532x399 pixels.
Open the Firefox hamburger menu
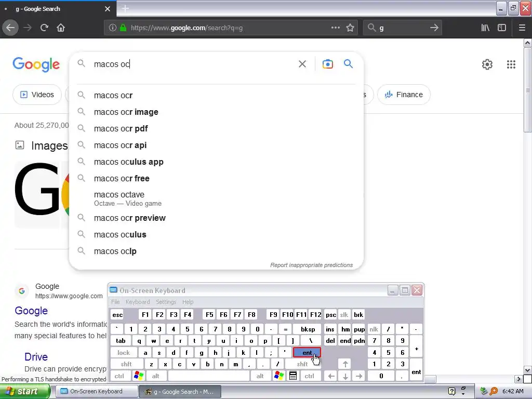click(x=522, y=28)
